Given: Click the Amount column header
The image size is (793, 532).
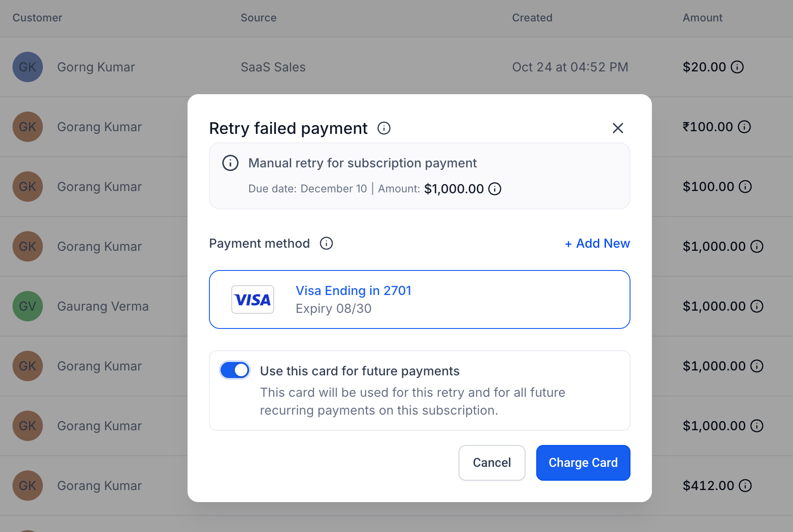Looking at the screenshot, I should point(702,18).
